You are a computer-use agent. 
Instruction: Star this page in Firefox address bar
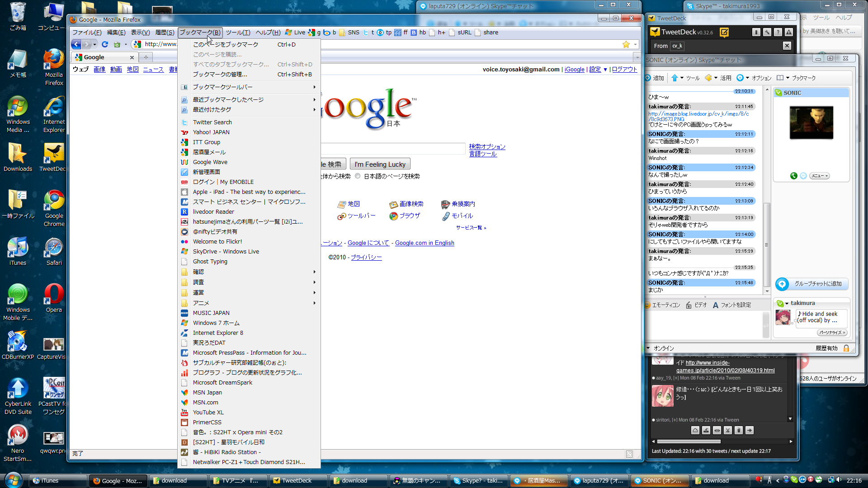tap(626, 44)
